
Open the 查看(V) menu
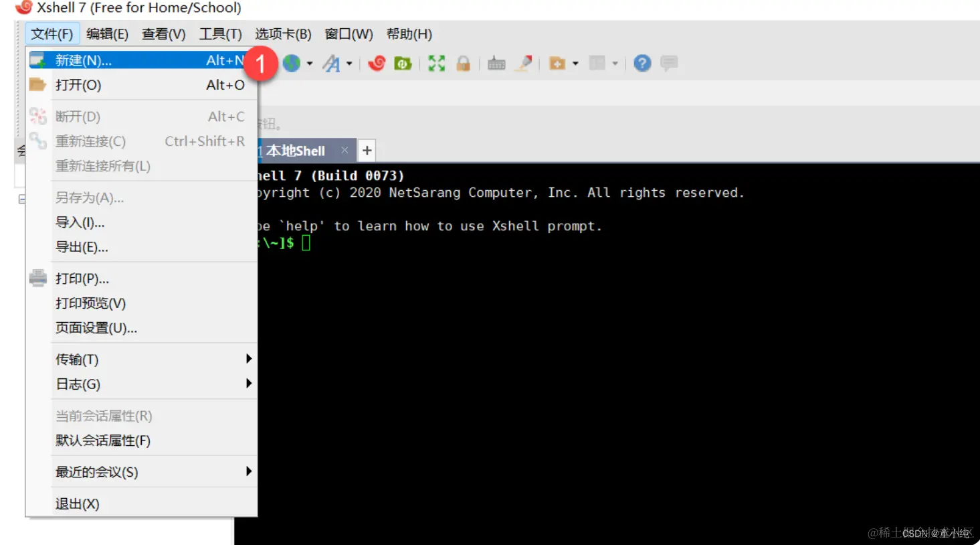(164, 34)
